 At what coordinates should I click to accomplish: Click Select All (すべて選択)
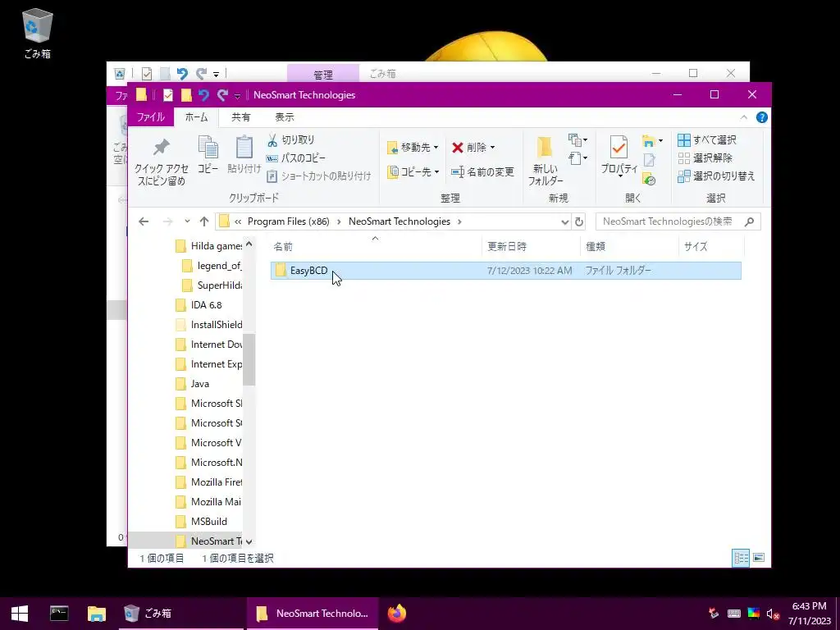[707, 140]
